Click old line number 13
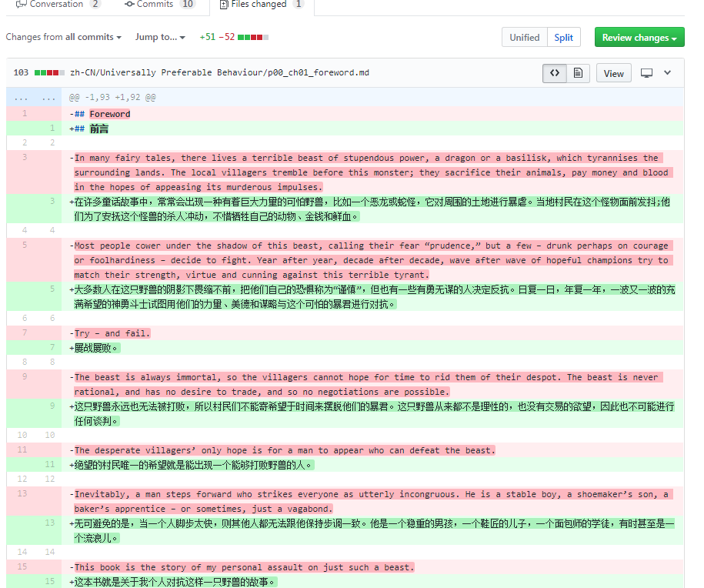This screenshot has width=704, height=588. point(22,493)
